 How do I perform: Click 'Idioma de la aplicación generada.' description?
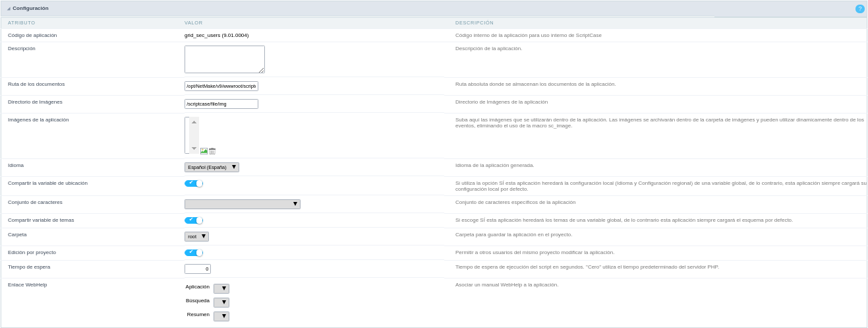tap(495, 166)
